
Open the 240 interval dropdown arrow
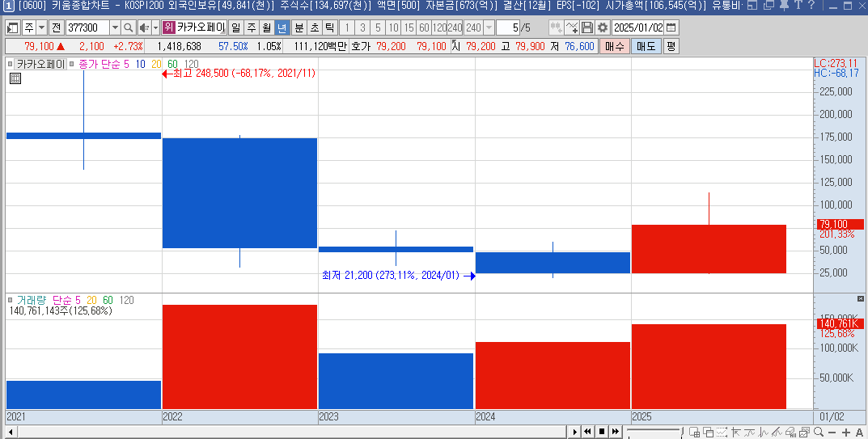click(x=489, y=27)
